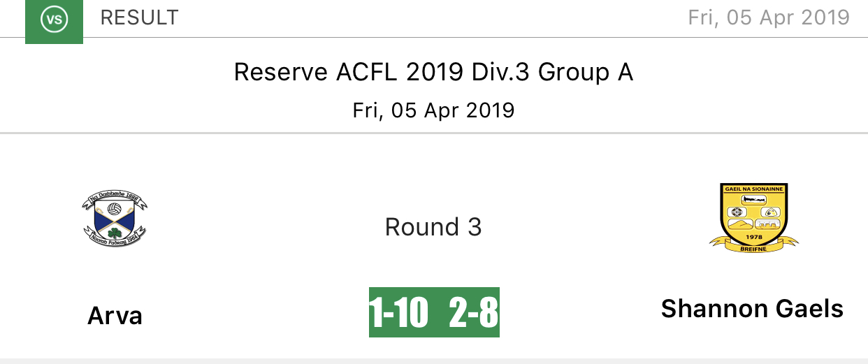The image size is (868, 364).
Task: Click the top 1888 ribbon on Arva crest
Action: 115,198
